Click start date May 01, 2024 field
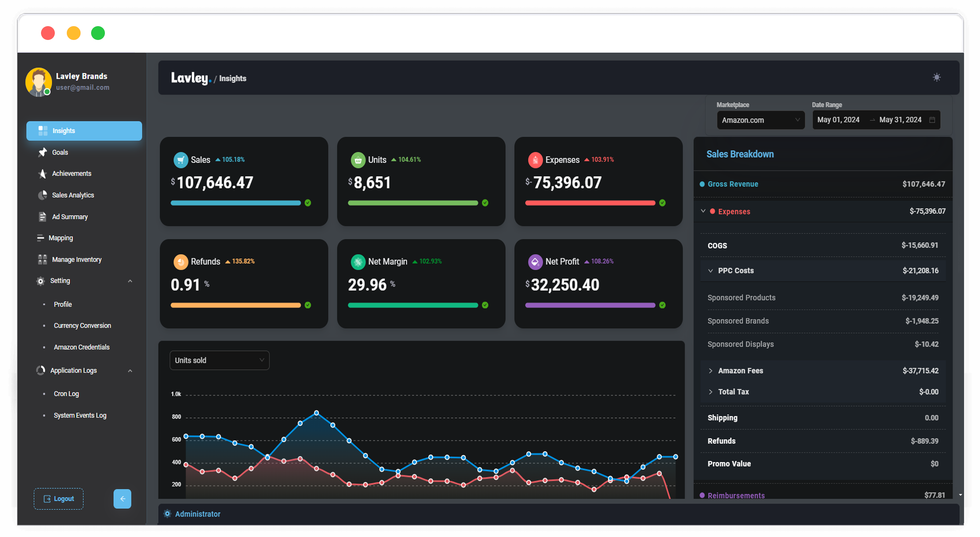980x537 pixels. [838, 120]
